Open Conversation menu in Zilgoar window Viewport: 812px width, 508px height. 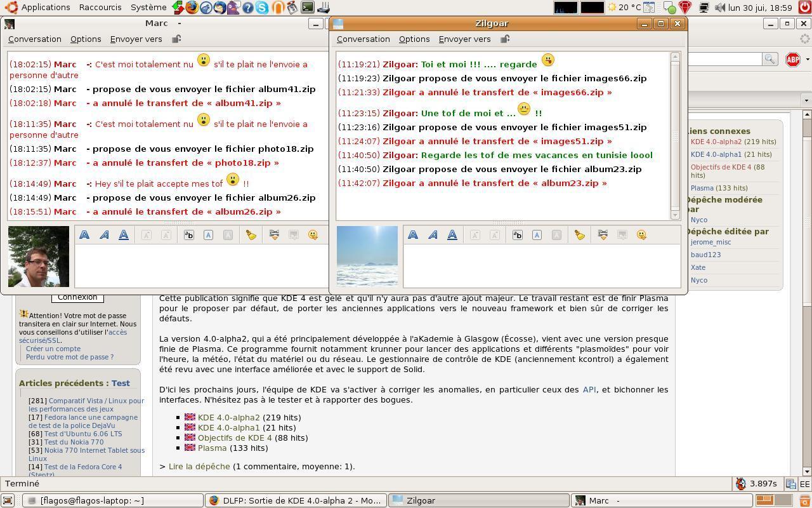click(363, 39)
